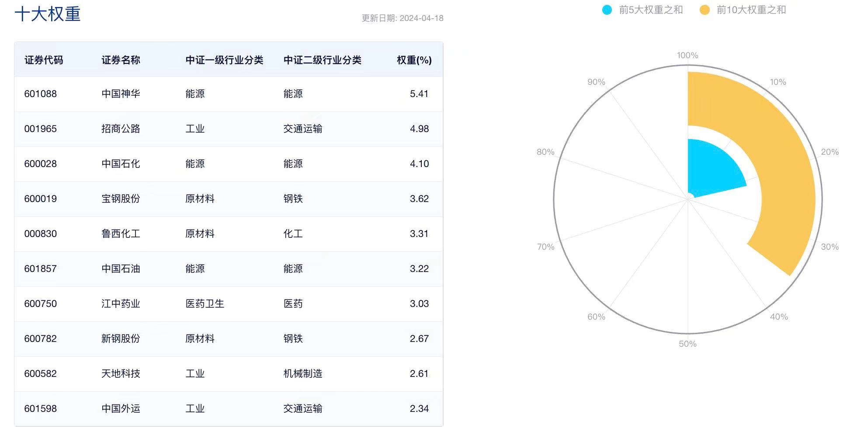Click the yellow legend marker dot

[704, 10]
